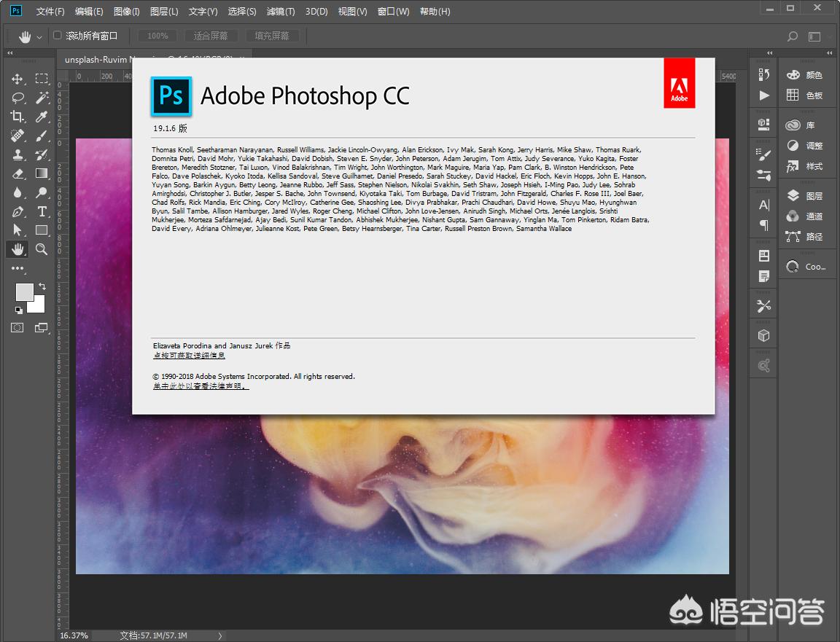This screenshot has height=642, width=840.
Task: Open the 颜色 Color panel
Action: pos(806,75)
